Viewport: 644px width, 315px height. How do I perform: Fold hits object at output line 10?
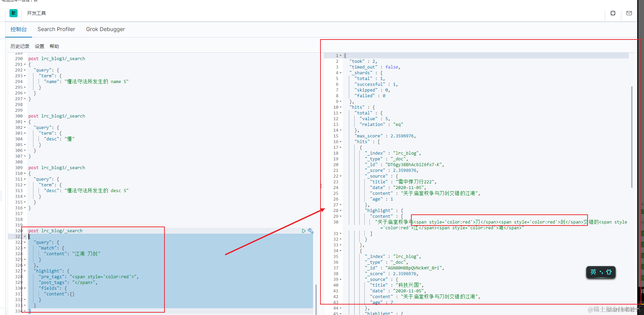coord(340,107)
